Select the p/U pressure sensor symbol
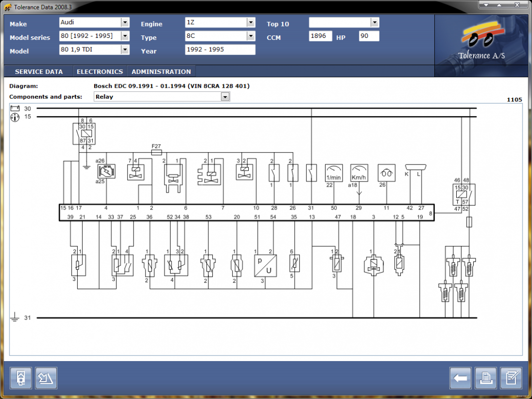The height and width of the screenshot is (399, 532). click(x=265, y=266)
